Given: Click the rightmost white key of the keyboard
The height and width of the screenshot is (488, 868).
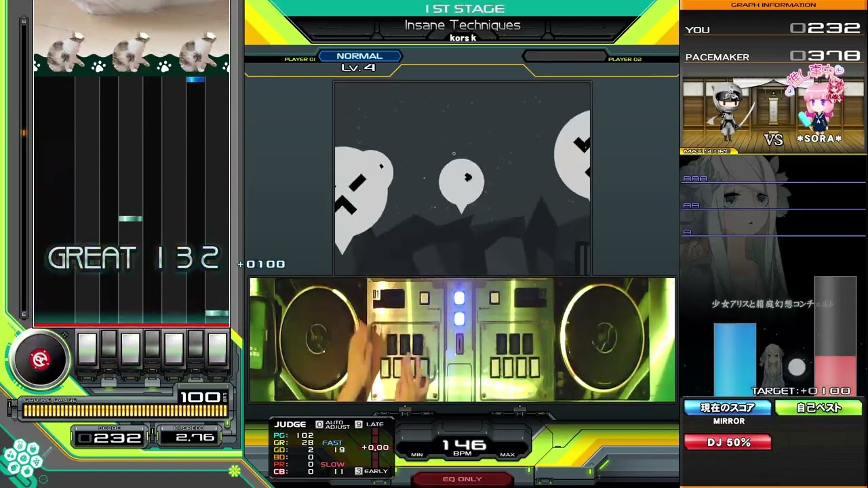Looking at the screenshot, I should click(x=218, y=349).
